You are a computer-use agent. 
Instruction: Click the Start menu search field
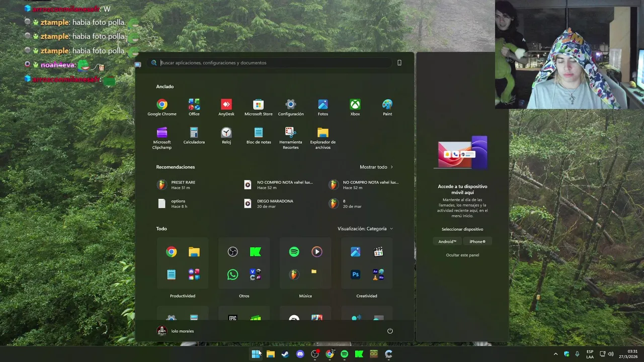click(x=271, y=63)
